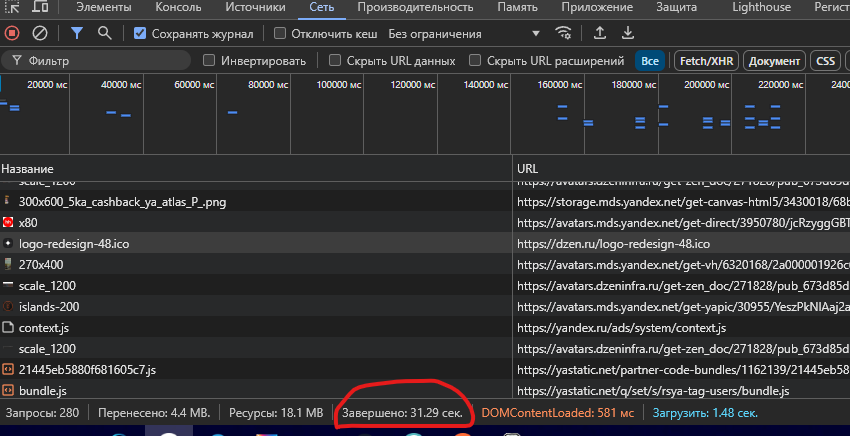Click the x80 row red icon

pyautogui.click(x=8, y=222)
